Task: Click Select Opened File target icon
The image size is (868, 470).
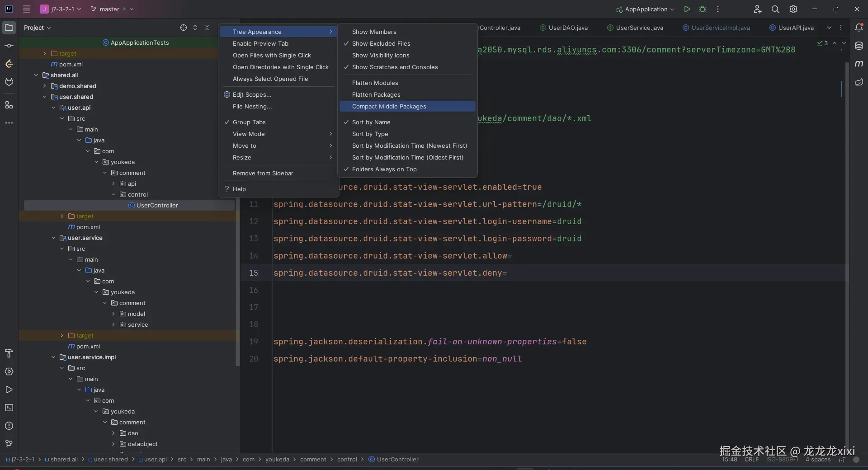Action: [x=184, y=28]
